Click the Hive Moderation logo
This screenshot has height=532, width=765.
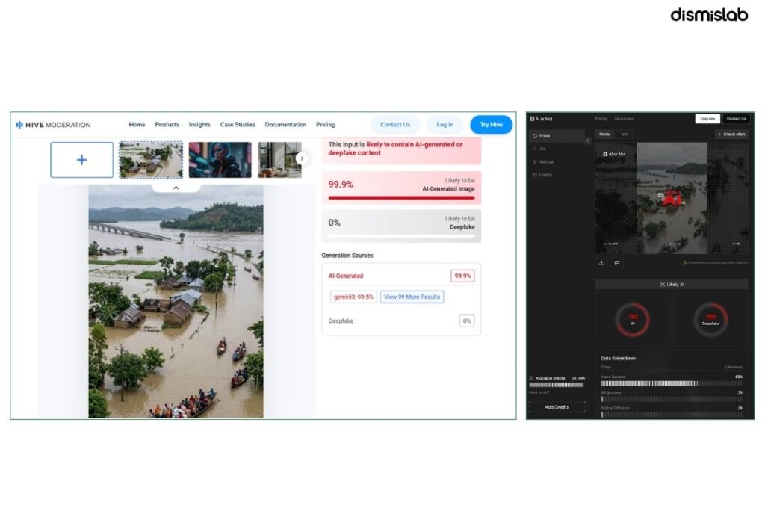pyautogui.click(x=53, y=125)
